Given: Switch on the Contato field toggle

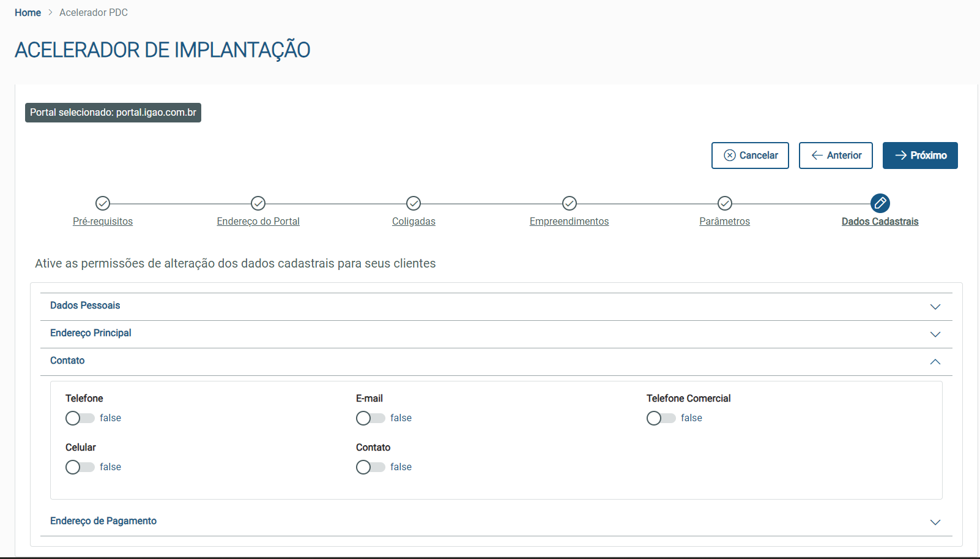Looking at the screenshot, I should pos(370,467).
